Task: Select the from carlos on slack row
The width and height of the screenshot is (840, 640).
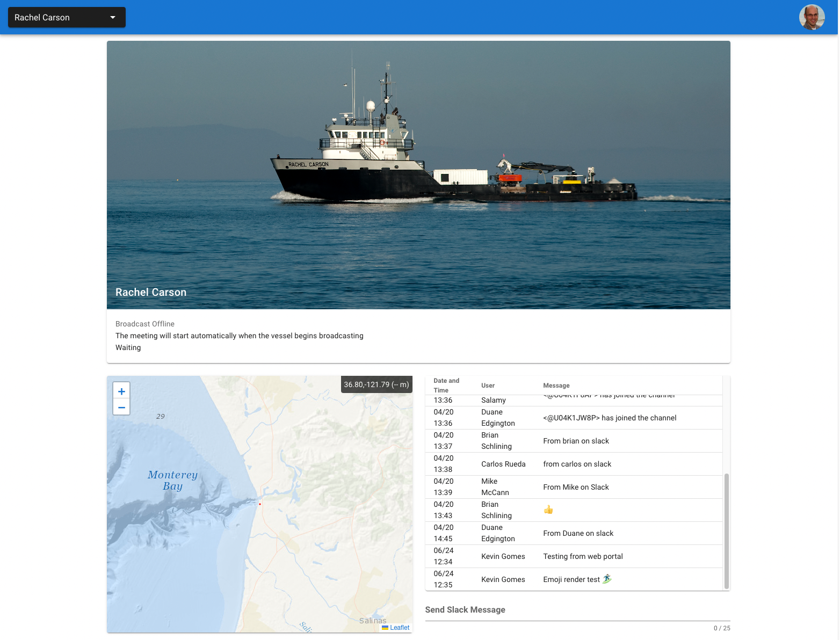Action: coord(577,464)
